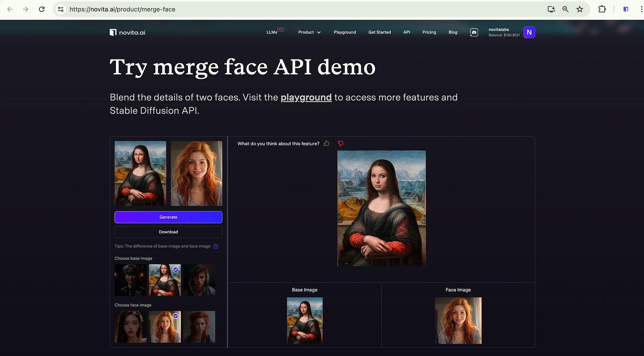Give the feature a thumbs down
This screenshot has width=644, height=356.
click(x=341, y=143)
